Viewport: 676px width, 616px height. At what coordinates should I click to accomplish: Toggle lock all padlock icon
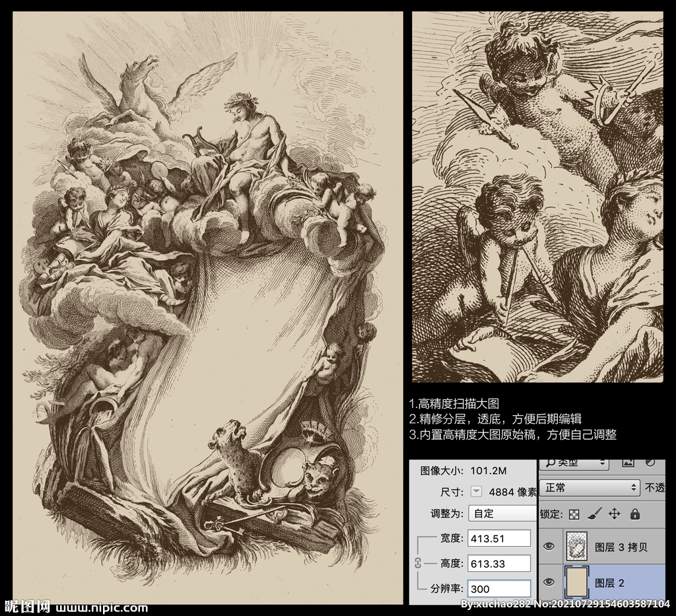click(x=635, y=514)
